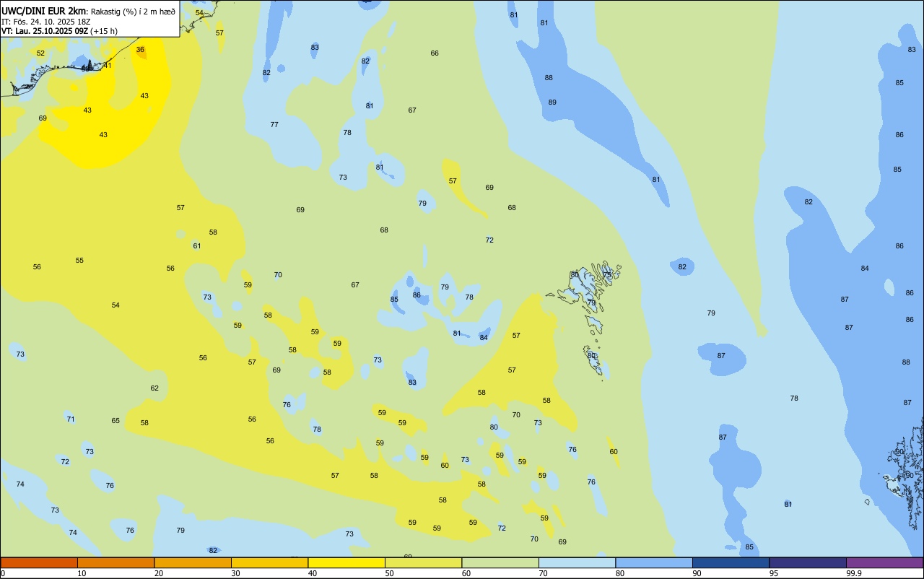
Task: Click the map value 89
Action: [x=552, y=102]
